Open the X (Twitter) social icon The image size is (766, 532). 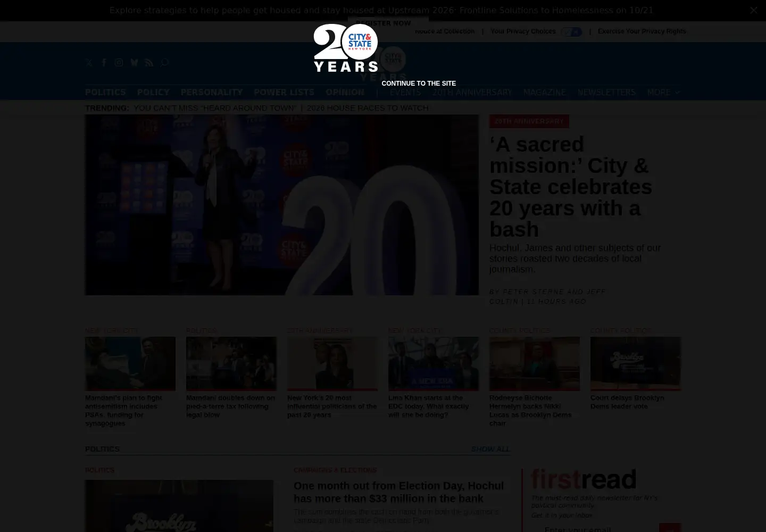(89, 63)
